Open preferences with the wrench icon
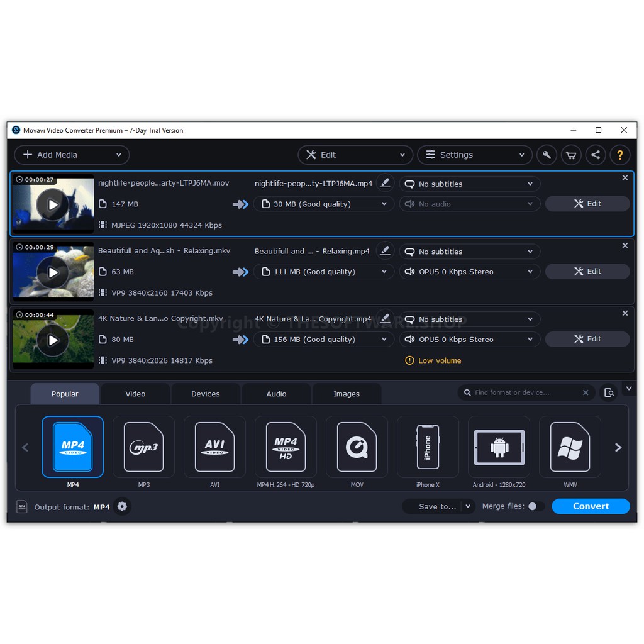This screenshot has height=644, width=644. [x=547, y=155]
